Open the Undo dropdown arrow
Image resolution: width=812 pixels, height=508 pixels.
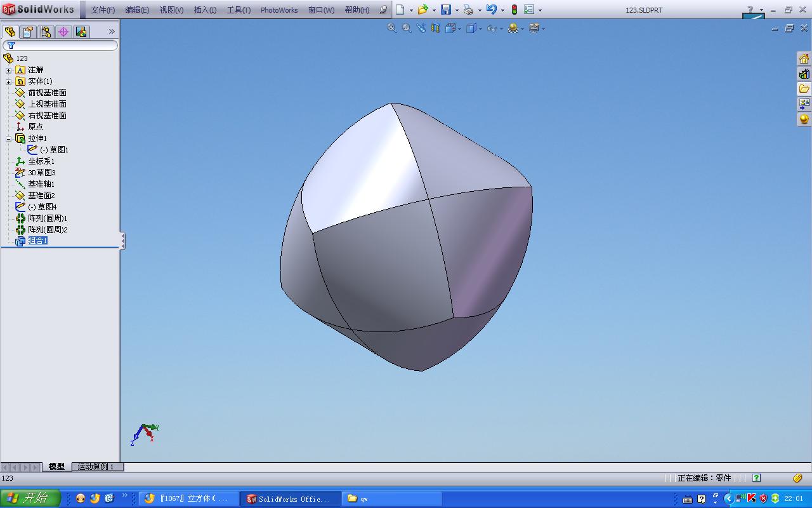pyautogui.click(x=502, y=10)
